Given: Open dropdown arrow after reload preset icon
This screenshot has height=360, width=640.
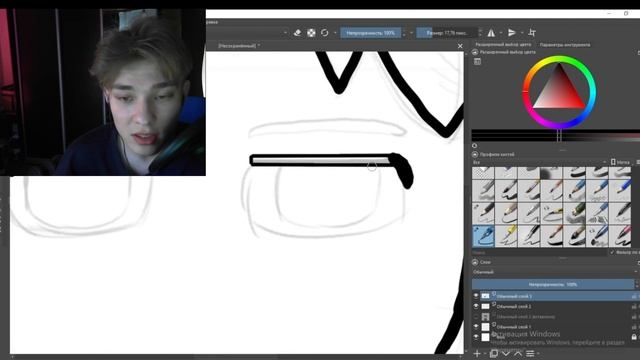Looking at the screenshot, I should [335, 33].
